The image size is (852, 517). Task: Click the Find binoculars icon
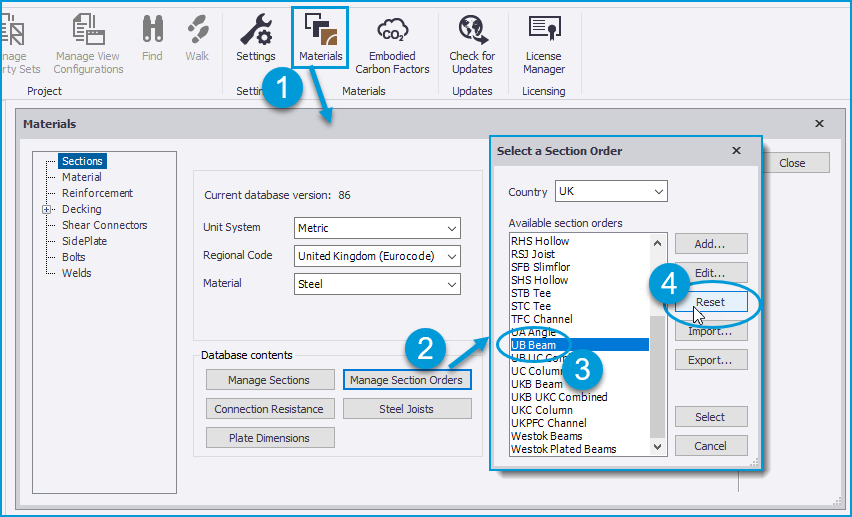click(x=152, y=29)
